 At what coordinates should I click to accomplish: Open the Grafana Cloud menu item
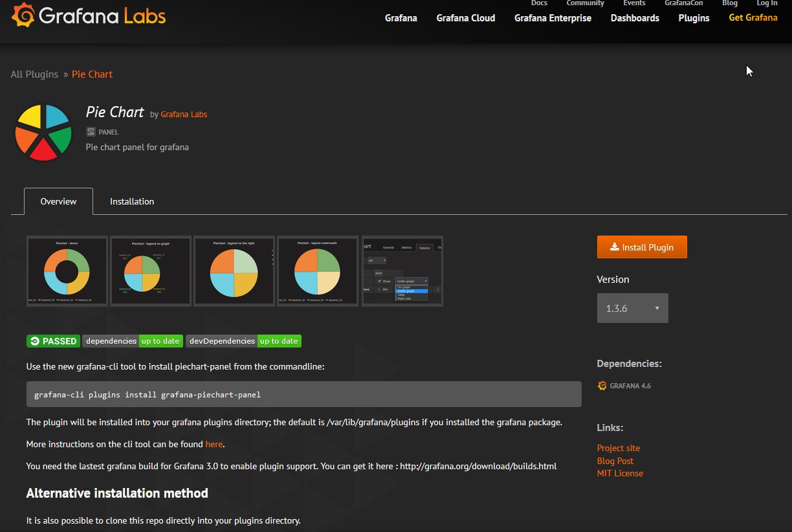click(466, 18)
